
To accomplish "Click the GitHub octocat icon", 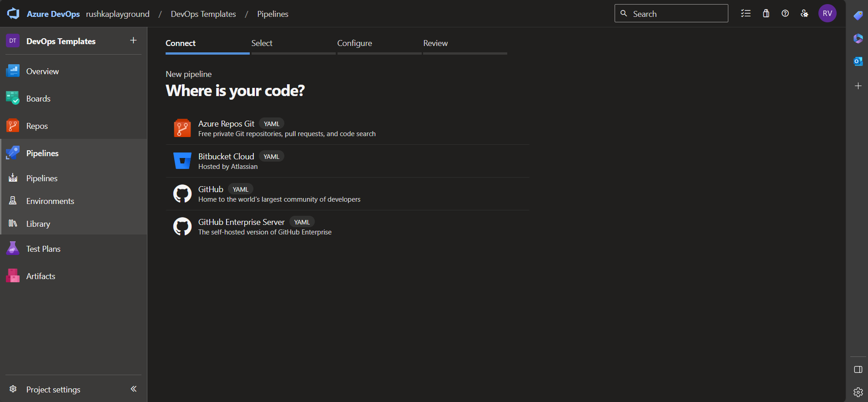I will tap(182, 194).
